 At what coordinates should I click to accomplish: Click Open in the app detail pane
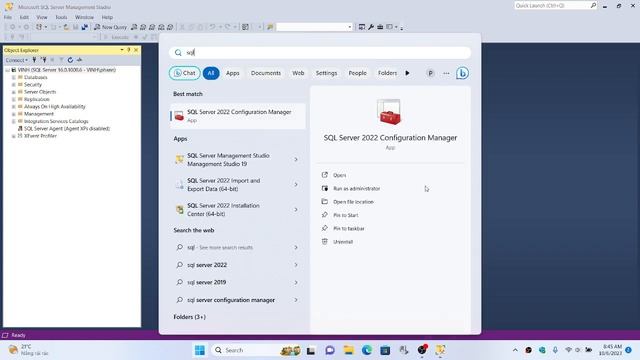pos(339,175)
